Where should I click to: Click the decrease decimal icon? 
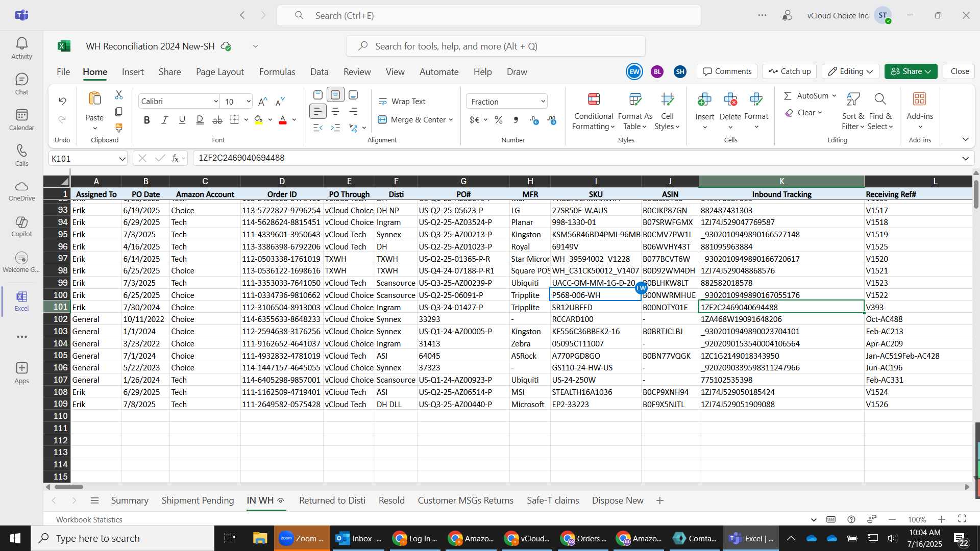552,120
